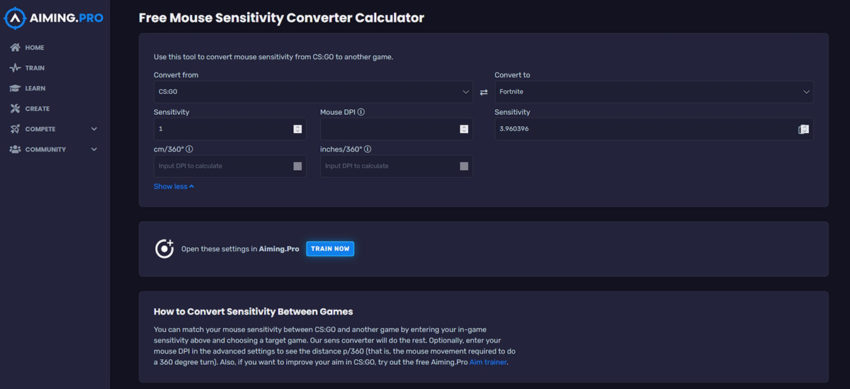Open the Convert to Fortnite dropdown

point(653,92)
